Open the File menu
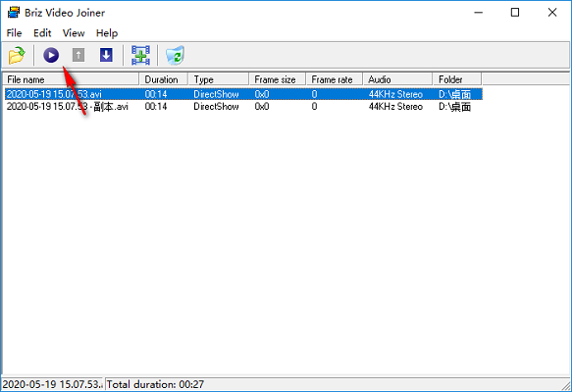572x392 pixels. pos(15,33)
